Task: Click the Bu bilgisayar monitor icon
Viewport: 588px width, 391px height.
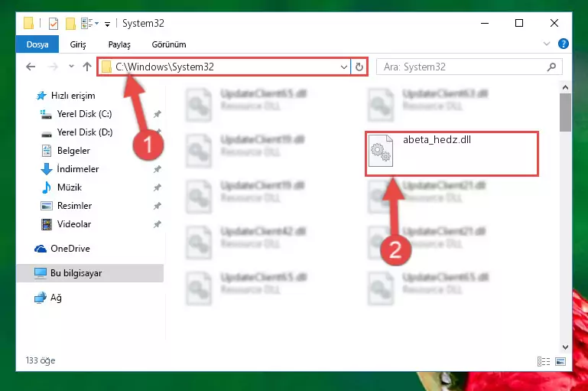Action: 40,273
